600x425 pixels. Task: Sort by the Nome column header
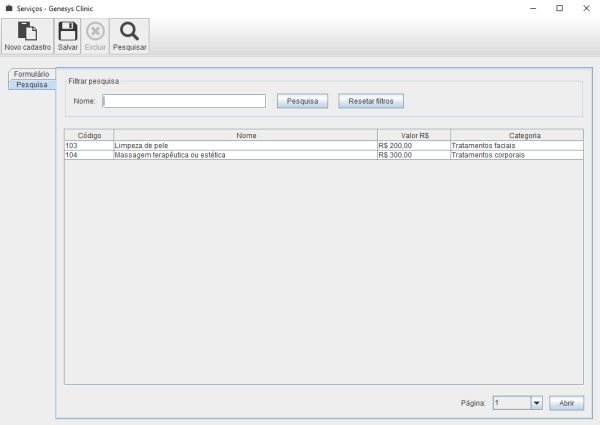point(245,135)
